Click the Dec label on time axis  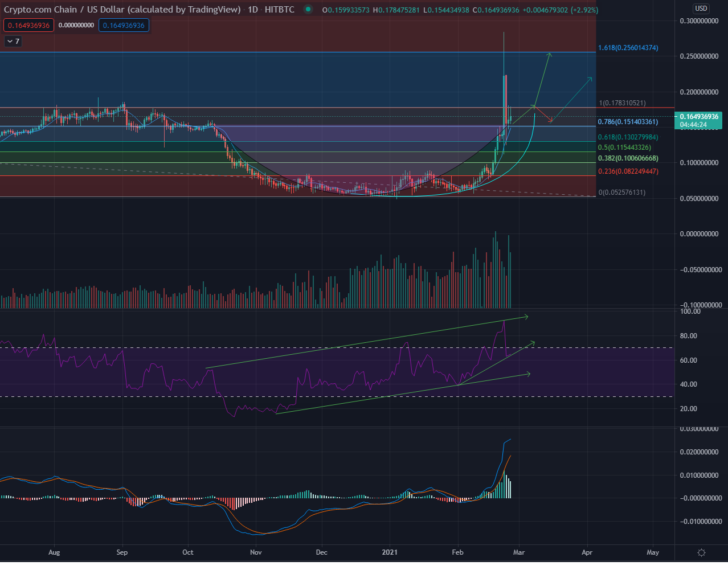(x=322, y=552)
